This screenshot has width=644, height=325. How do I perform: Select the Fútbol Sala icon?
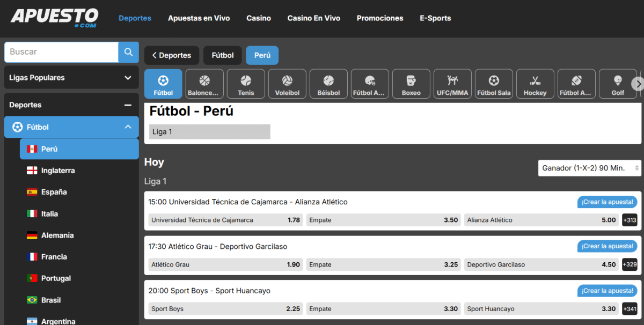click(494, 84)
